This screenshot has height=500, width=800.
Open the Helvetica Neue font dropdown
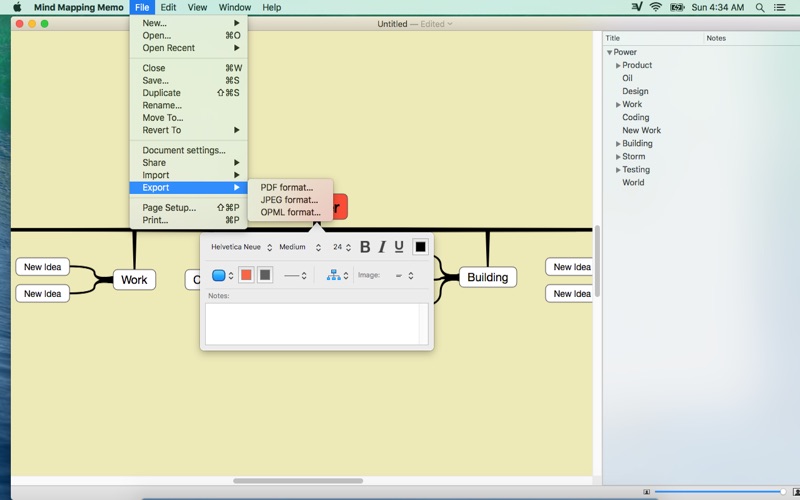click(x=241, y=247)
